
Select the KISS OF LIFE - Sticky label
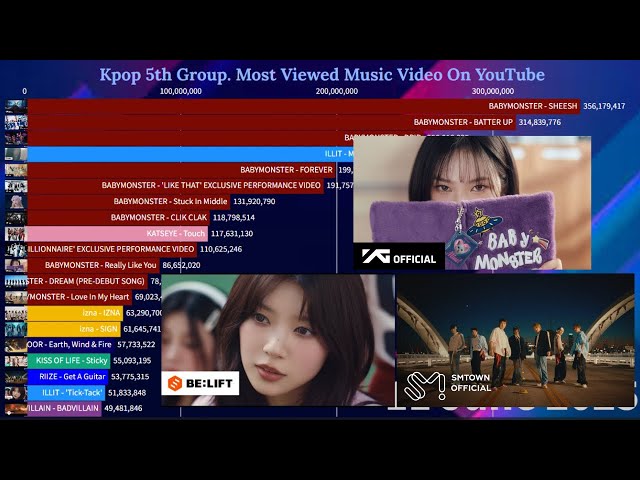71,361
